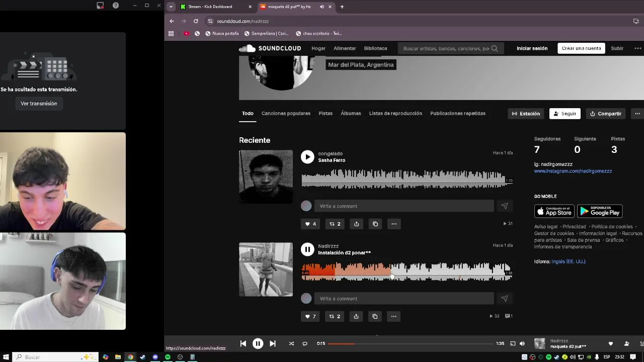Like the now-playing track in player bar

pyautogui.click(x=611, y=344)
